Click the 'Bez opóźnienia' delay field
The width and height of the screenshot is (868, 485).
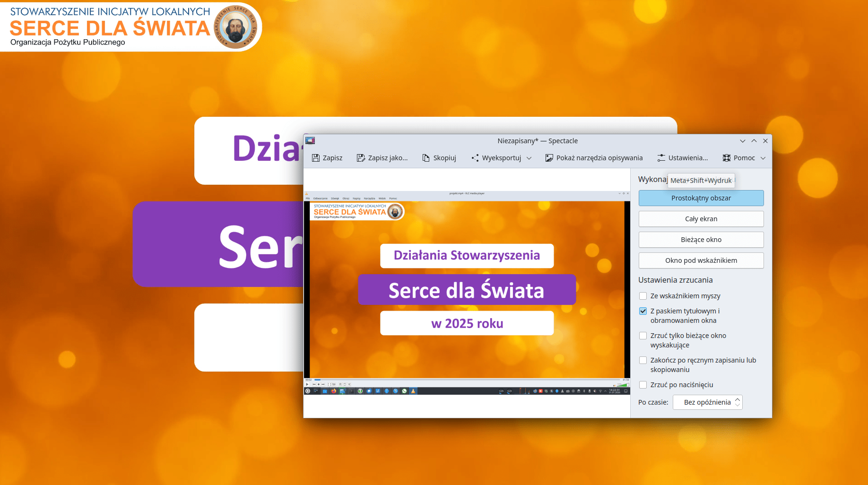707,402
